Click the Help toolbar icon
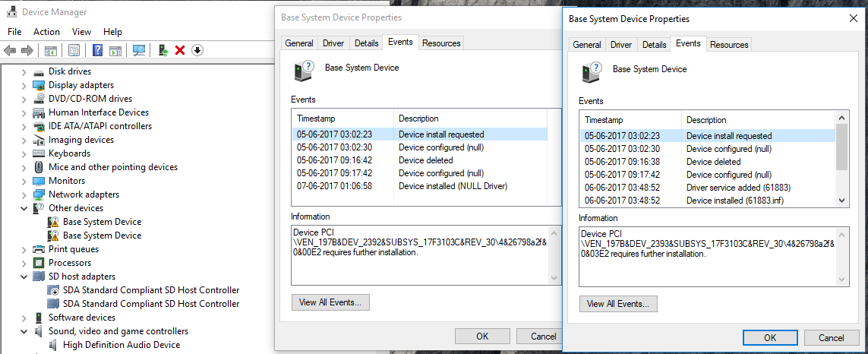868x354 pixels. pyautogui.click(x=97, y=51)
